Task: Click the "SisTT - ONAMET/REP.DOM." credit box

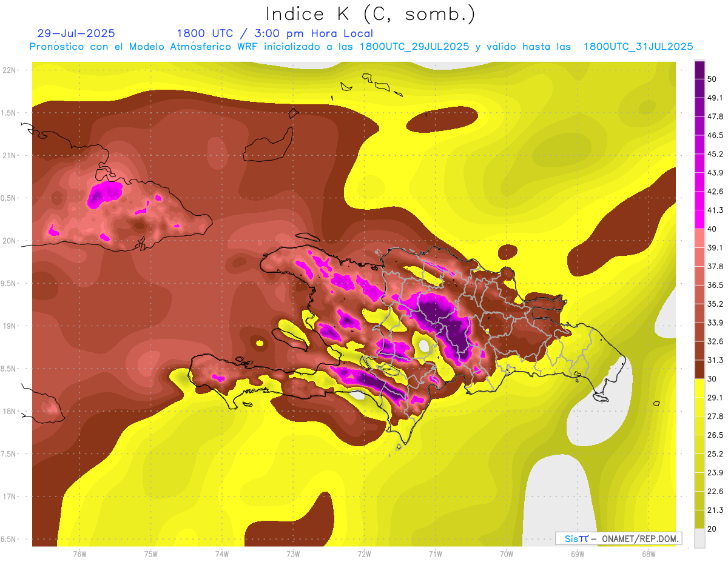Action: (618, 538)
